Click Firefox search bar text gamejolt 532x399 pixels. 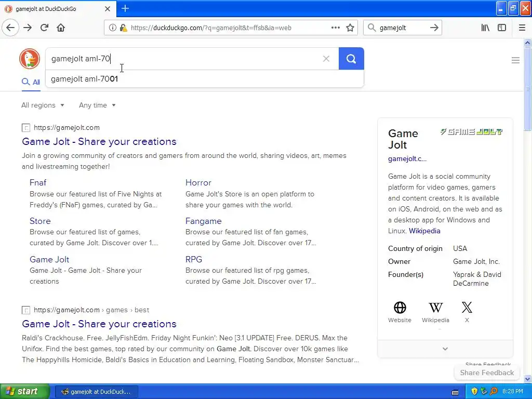click(393, 28)
